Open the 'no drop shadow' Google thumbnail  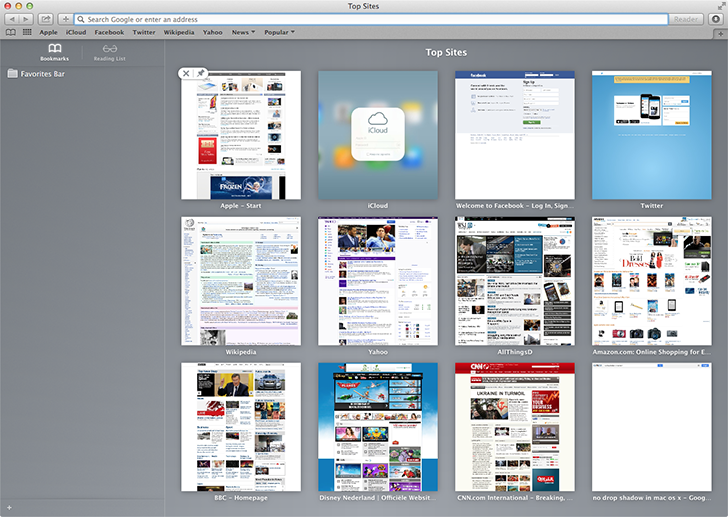pyautogui.click(x=652, y=427)
